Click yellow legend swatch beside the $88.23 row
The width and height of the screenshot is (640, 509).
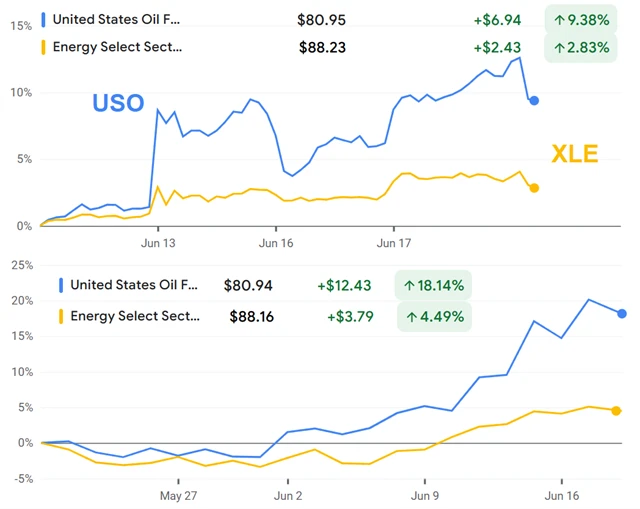point(43,47)
